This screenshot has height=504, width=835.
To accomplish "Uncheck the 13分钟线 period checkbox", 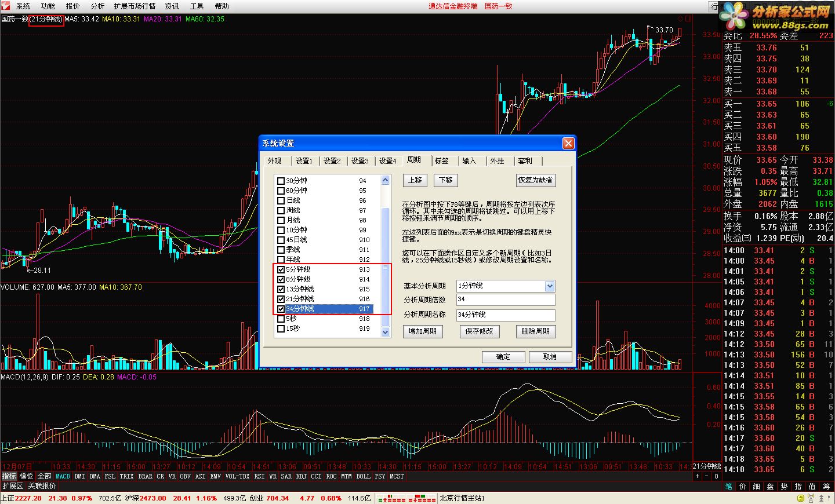I will 281,289.
